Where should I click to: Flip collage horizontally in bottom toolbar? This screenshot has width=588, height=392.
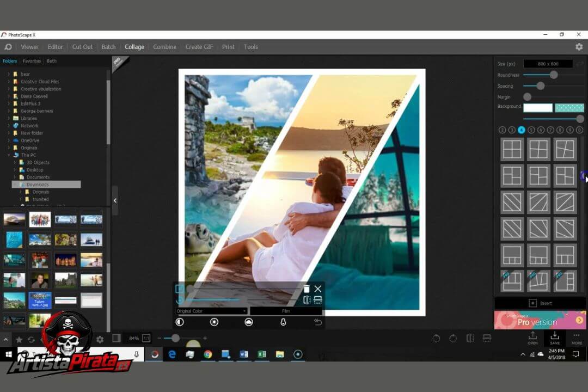coord(470,338)
